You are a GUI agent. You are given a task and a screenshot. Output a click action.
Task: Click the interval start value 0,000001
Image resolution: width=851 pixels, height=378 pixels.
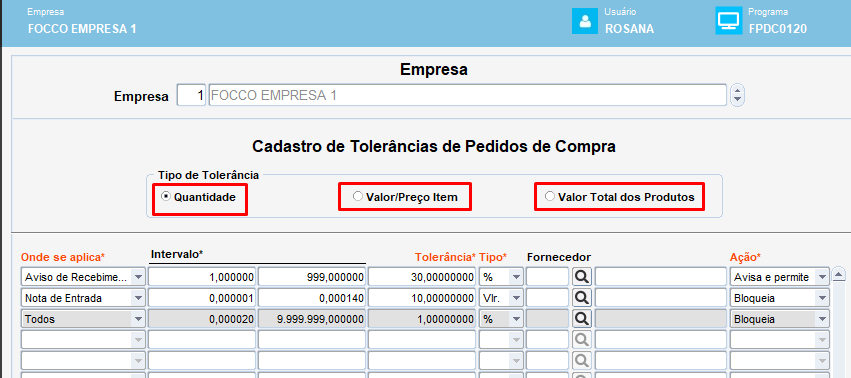click(202, 298)
